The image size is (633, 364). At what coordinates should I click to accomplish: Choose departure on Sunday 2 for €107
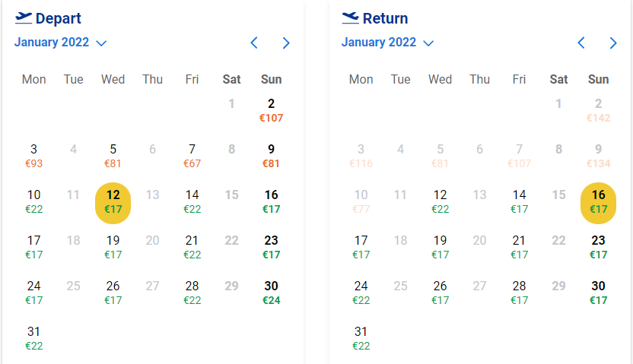[272, 110]
